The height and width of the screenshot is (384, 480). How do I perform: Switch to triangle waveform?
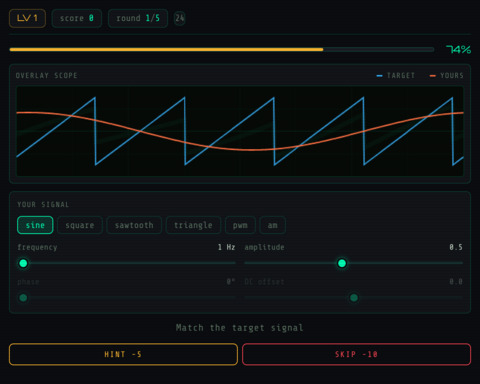[193, 225]
